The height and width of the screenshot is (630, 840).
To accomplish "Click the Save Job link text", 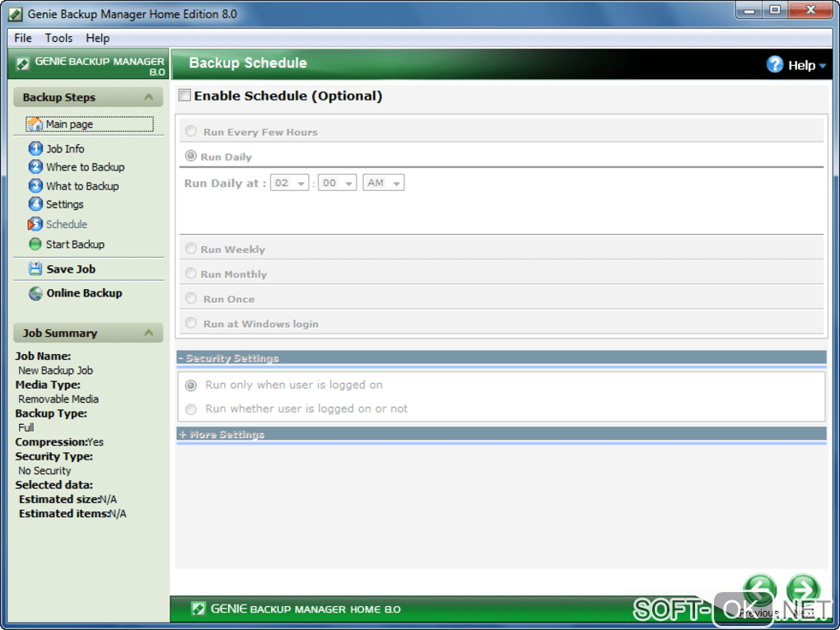I will click(x=71, y=269).
